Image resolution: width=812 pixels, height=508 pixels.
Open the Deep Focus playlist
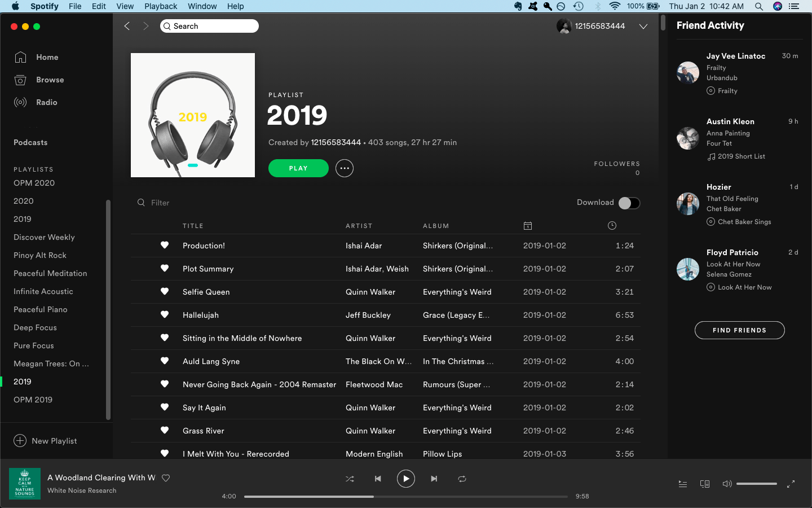click(35, 327)
